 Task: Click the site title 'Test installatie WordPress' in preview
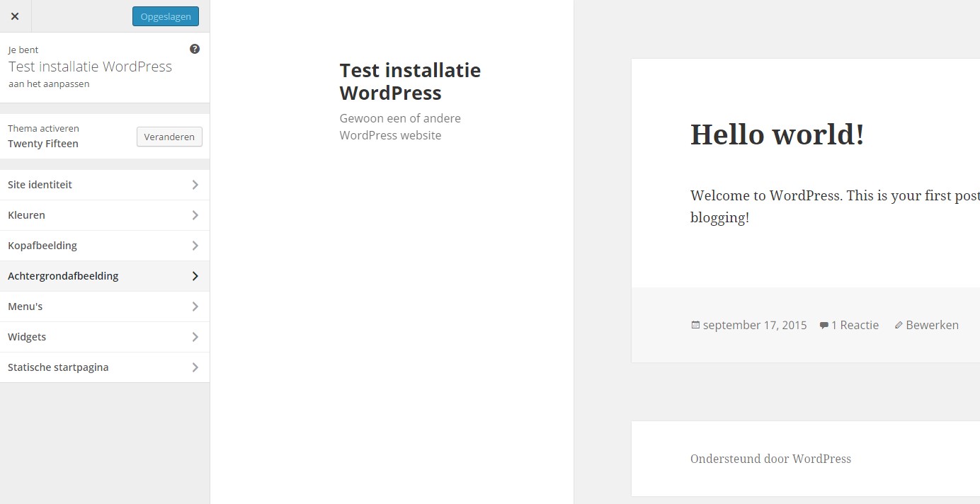pyautogui.click(x=410, y=81)
